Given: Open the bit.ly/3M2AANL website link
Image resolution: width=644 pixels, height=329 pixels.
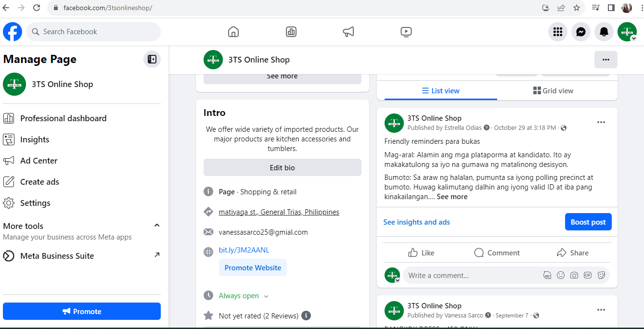Looking at the screenshot, I should 244,250.
